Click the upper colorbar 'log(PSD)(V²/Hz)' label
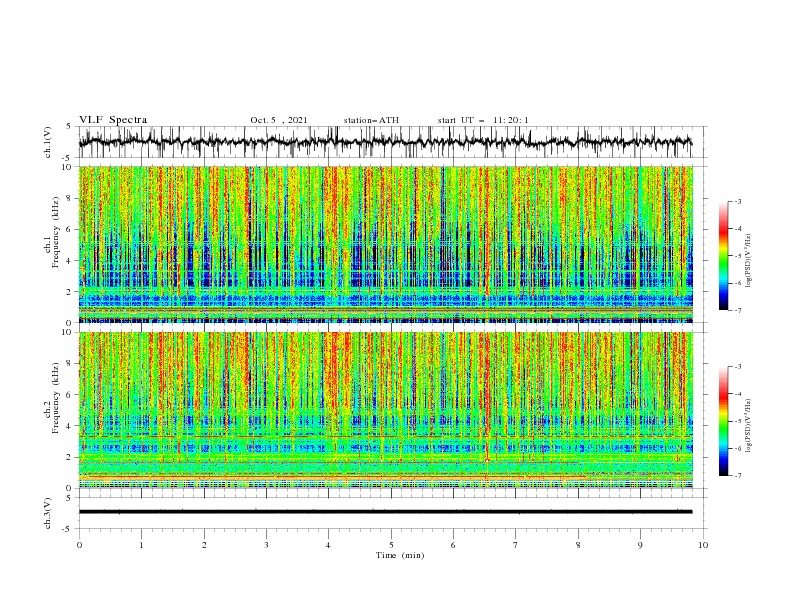 (749, 261)
